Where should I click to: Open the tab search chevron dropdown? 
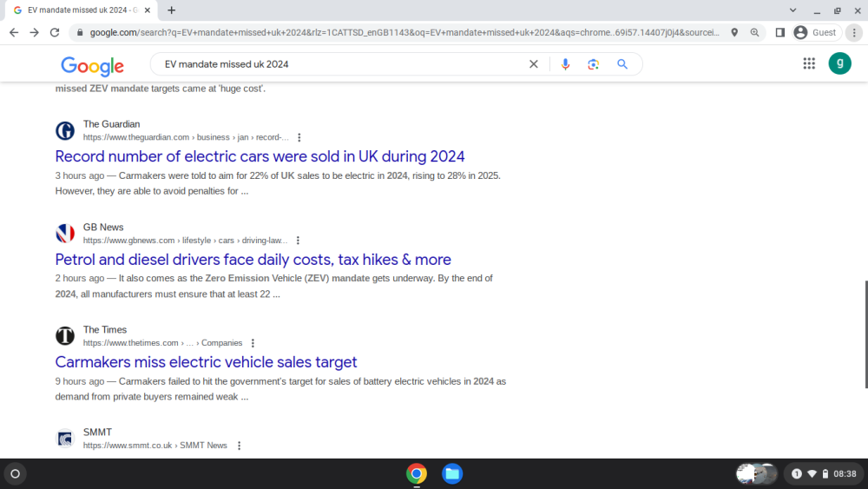(x=792, y=10)
